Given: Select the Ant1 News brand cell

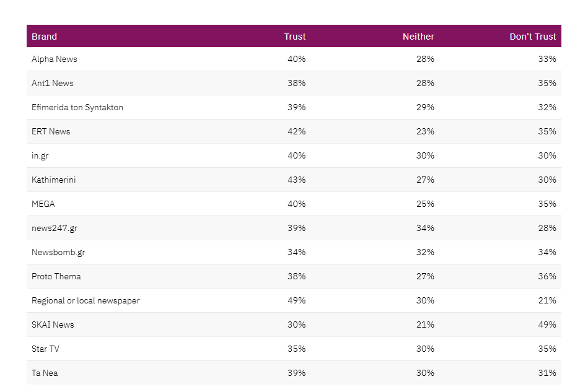Looking at the screenshot, I should tap(53, 84).
